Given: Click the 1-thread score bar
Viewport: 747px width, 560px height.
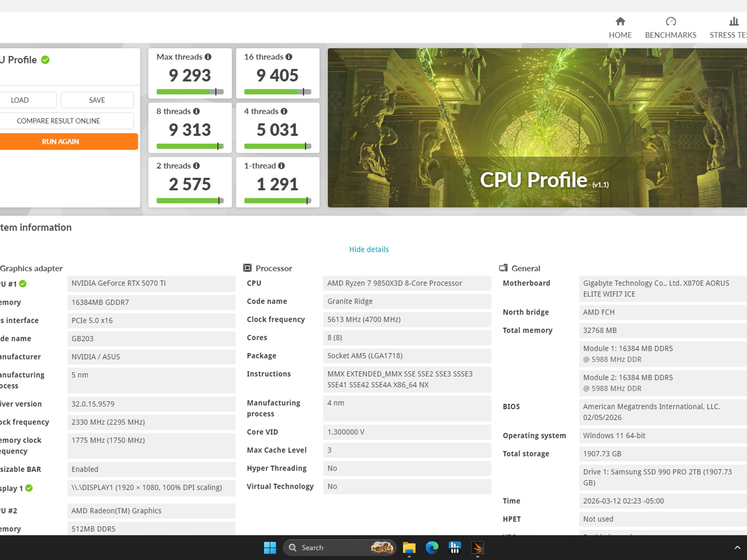Looking at the screenshot, I should click(x=278, y=201).
